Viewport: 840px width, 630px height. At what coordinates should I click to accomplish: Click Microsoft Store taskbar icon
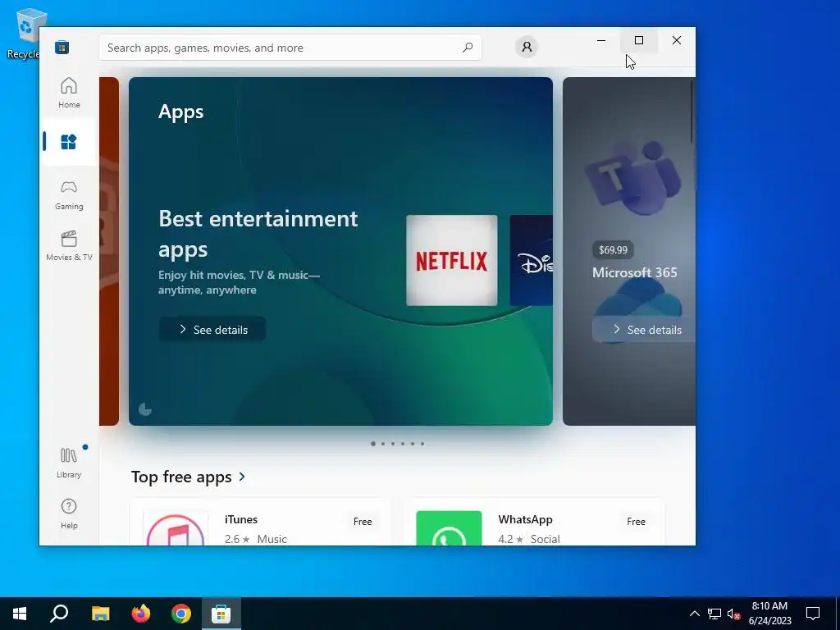coord(221,614)
